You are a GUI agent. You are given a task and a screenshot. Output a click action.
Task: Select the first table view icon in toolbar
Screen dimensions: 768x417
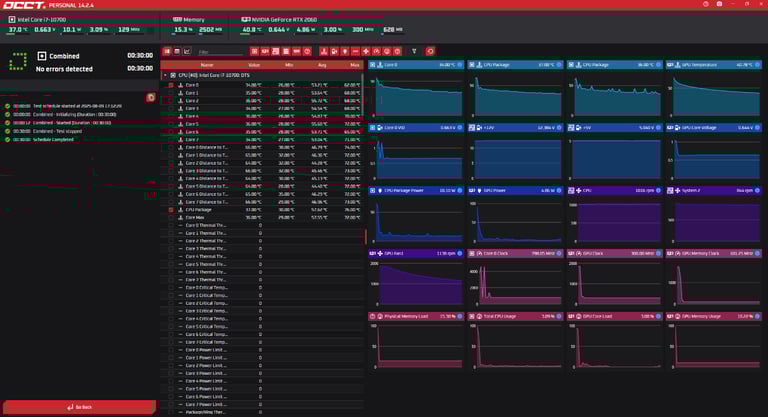167,50
